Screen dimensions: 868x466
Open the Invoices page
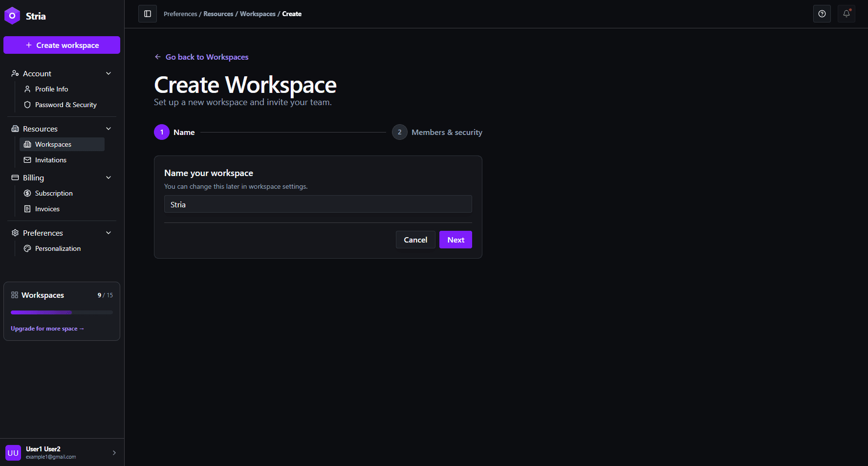click(x=62, y=209)
